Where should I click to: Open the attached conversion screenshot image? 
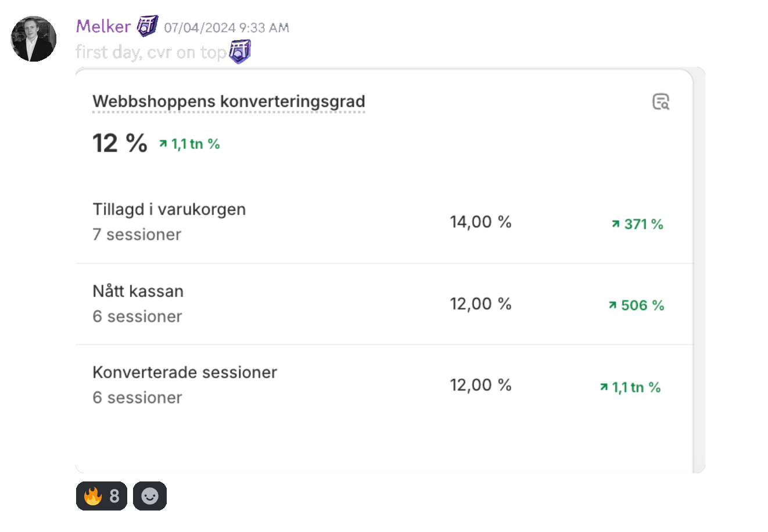point(390,270)
